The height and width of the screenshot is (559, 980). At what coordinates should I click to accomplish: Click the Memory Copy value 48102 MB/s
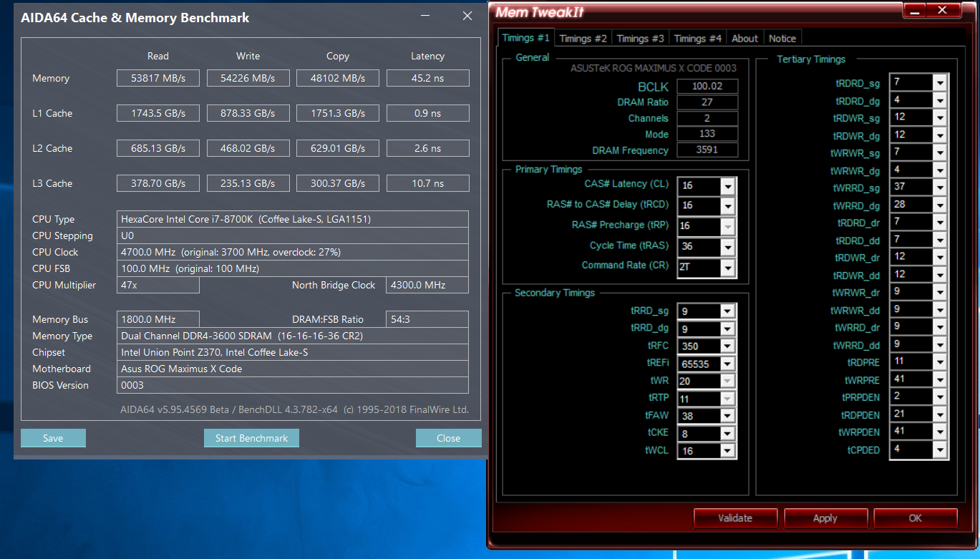(338, 78)
